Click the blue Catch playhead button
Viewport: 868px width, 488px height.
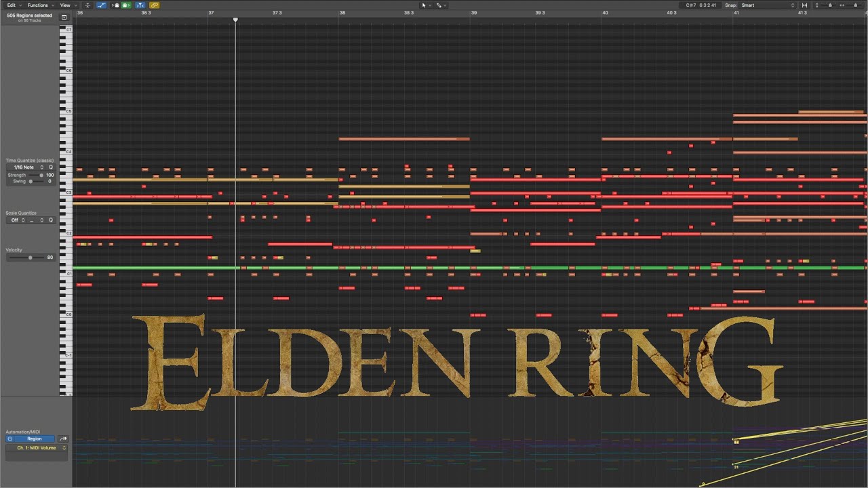point(140,5)
